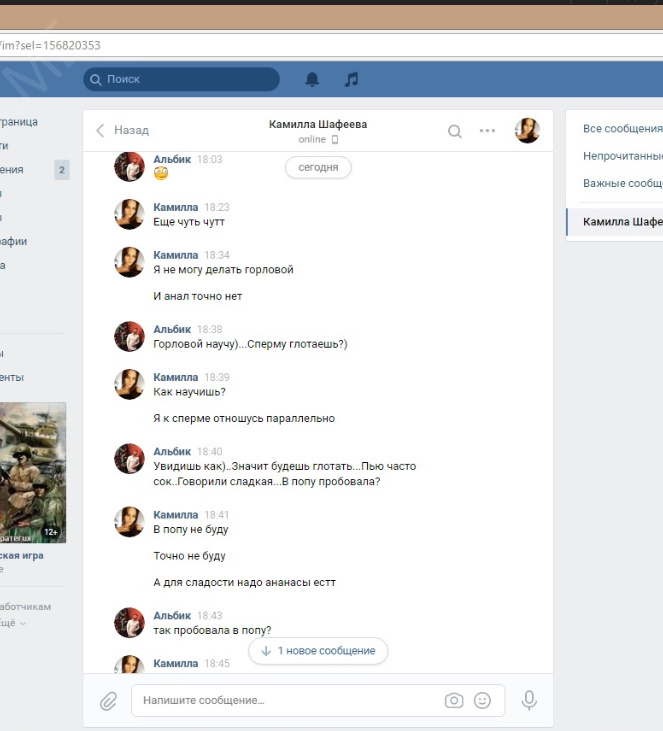This screenshot has height=731, width=663.
Task: Select the "Непрочитанные" filter
Action: tap(622, 156)
